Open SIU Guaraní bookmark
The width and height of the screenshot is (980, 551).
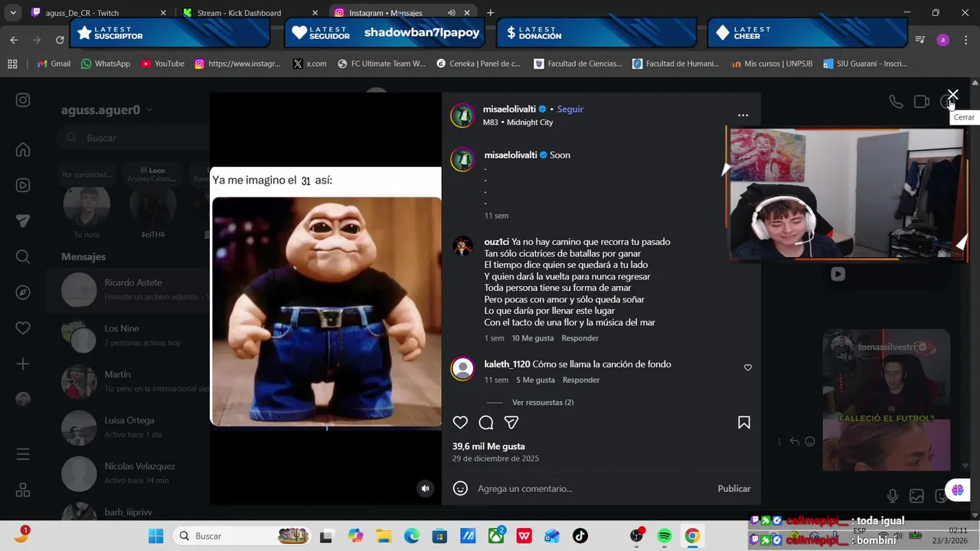(x=864, y=64)
